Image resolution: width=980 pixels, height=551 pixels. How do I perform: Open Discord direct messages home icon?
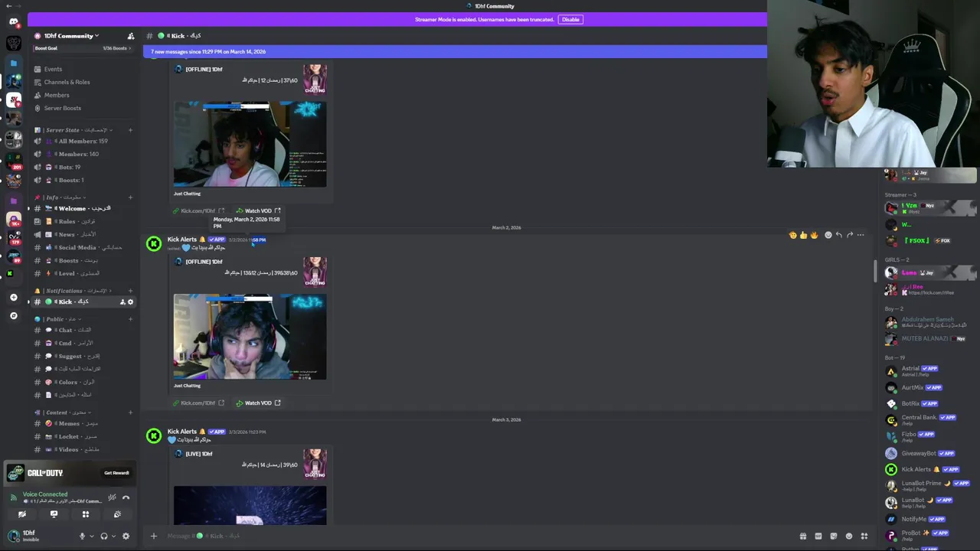point(13,21)
